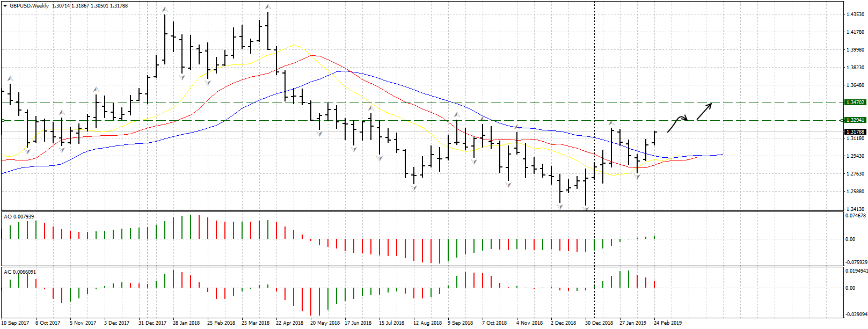Click the up fractal above the highest bar

tap(267, 7)
